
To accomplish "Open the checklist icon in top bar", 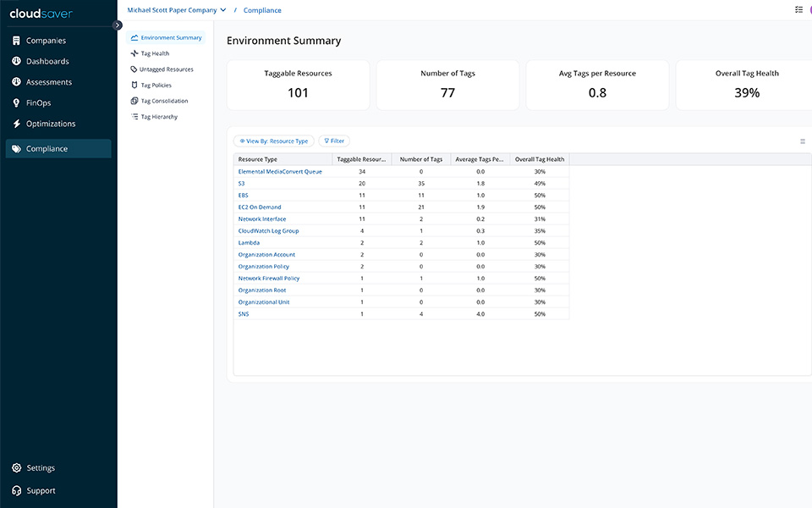I will click(798, 9).
